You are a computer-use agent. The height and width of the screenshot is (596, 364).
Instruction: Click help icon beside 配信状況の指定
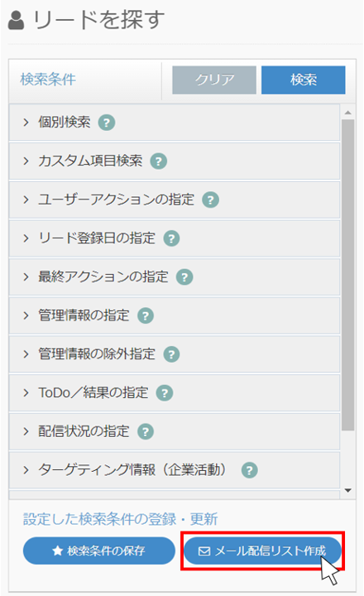pyautogui.click(x=145, y=431)
